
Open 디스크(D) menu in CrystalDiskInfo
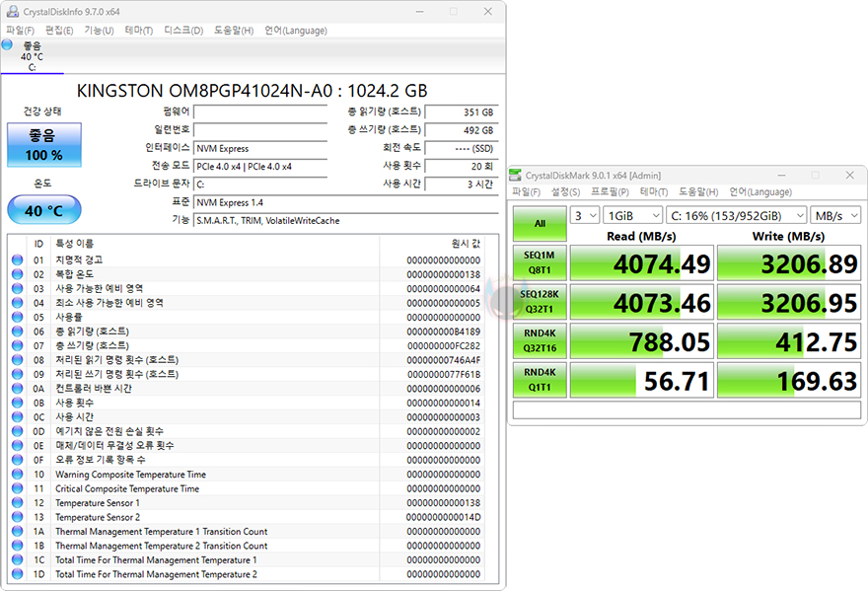point(183,31)
